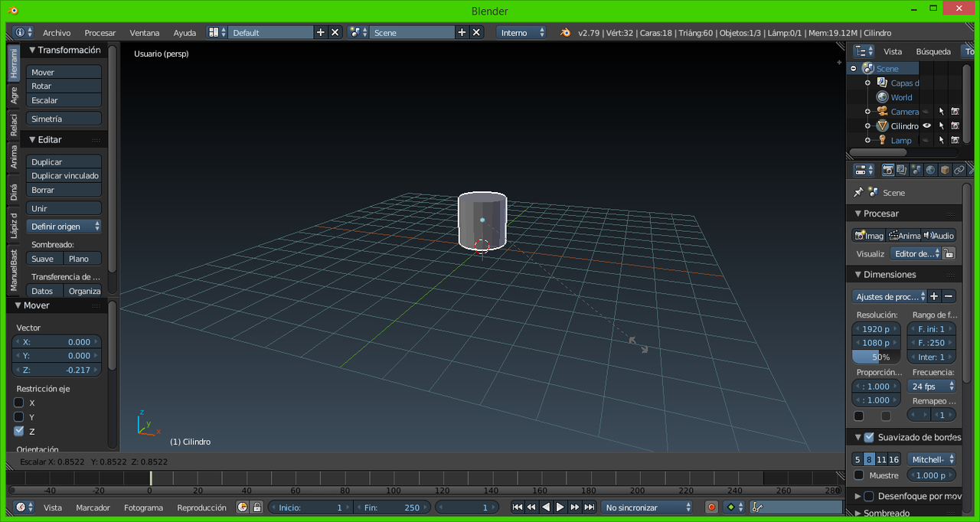
Task: Expand the Camera tree item
Action: tap(867, 112)
